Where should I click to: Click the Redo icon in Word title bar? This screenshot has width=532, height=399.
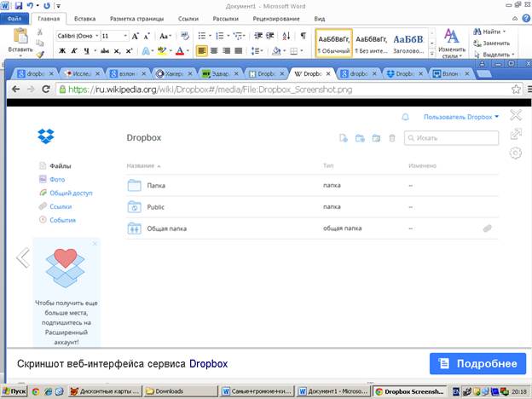(47, 5)
